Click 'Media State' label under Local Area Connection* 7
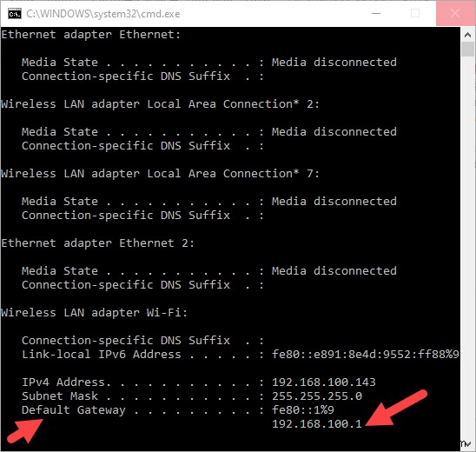The height and width of the screenshot is (452, 476). tap(59, 202)
